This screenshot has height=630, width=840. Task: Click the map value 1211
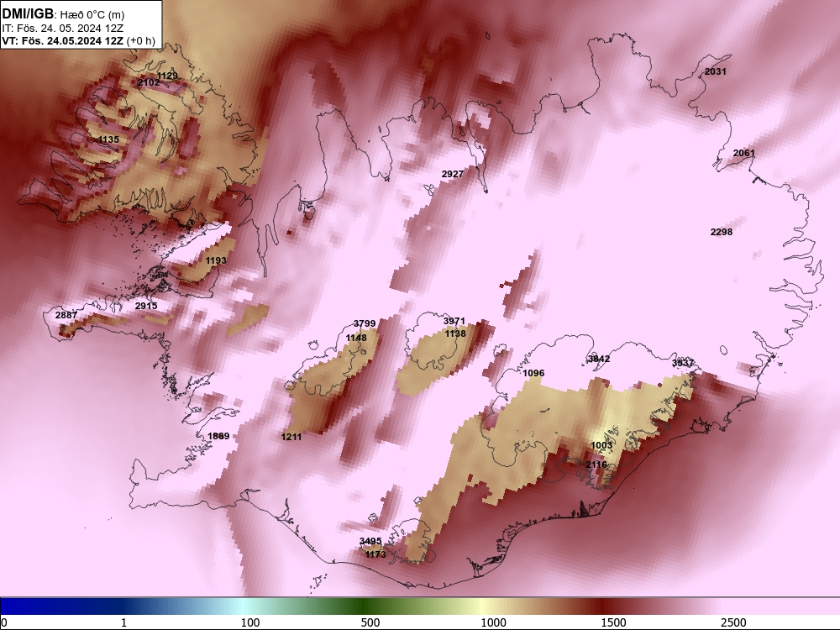pos(291,437)
